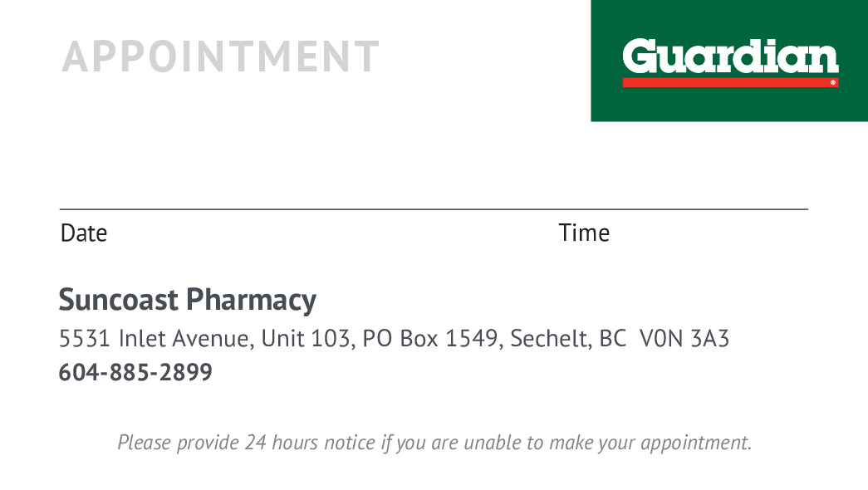This screenshot has height=490, width=868.
Task: Click the Time label
Action: 584,233
